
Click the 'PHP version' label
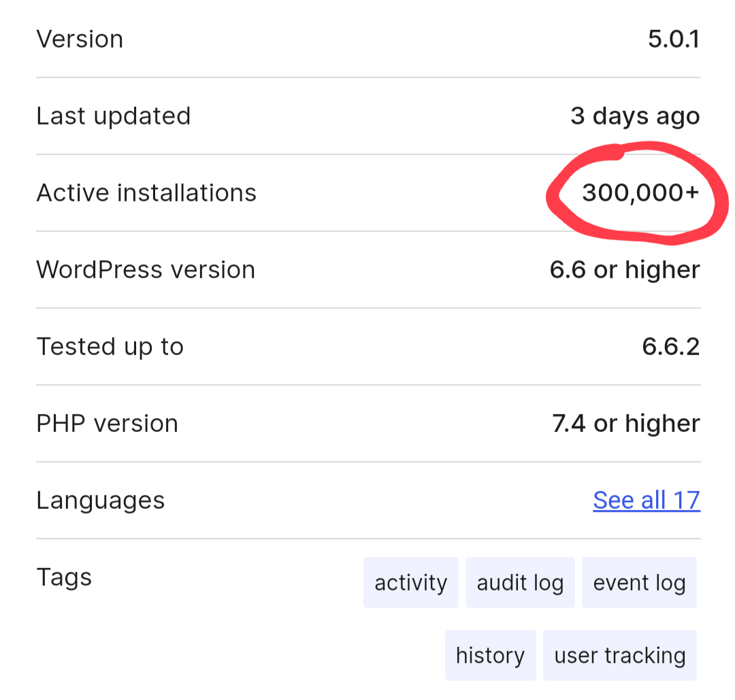coord(107,423)
